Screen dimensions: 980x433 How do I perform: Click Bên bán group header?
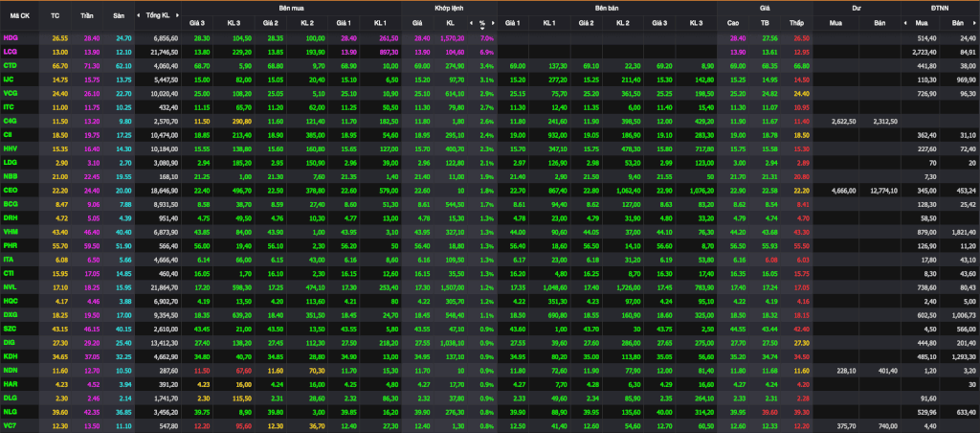(x=607, y=8)
